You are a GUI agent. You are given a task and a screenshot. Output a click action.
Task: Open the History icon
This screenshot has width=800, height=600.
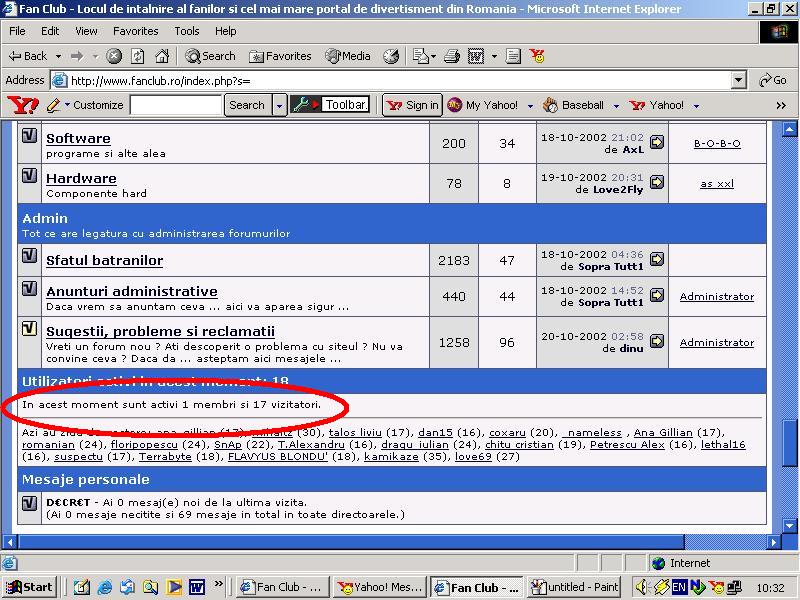click(391, 56)
